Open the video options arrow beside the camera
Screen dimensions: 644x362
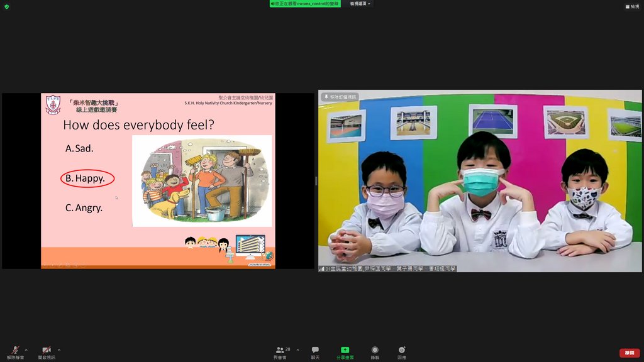(x=59, y=350)
